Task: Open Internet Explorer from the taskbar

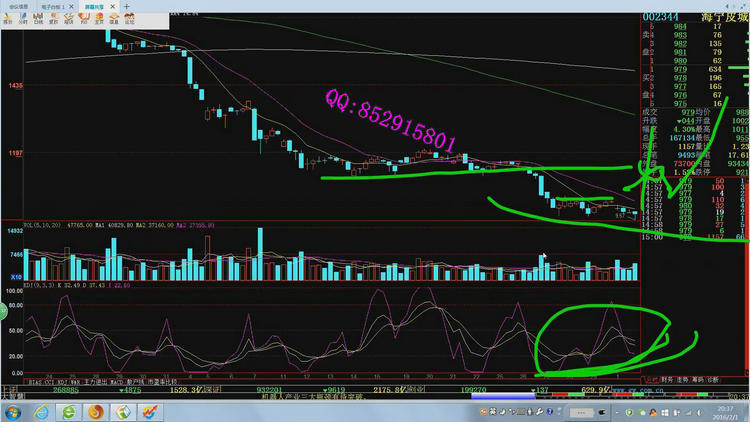Action: [40, 411]
